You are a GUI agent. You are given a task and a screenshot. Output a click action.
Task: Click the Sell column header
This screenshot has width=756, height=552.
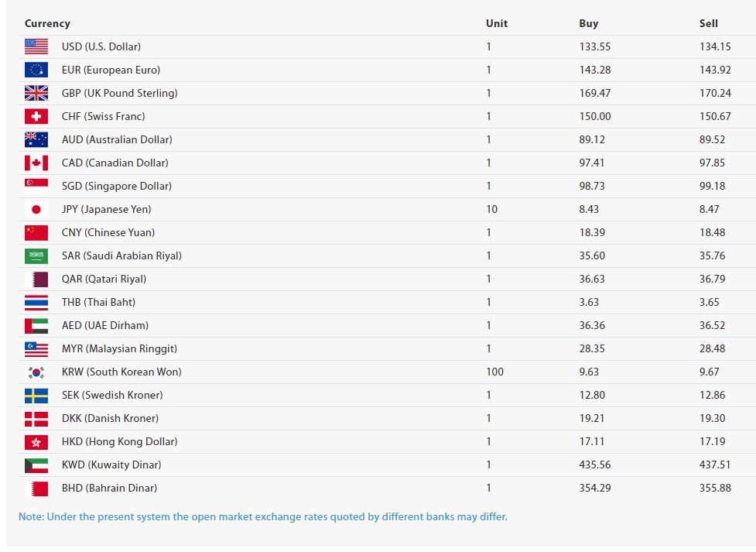point(709,23)
